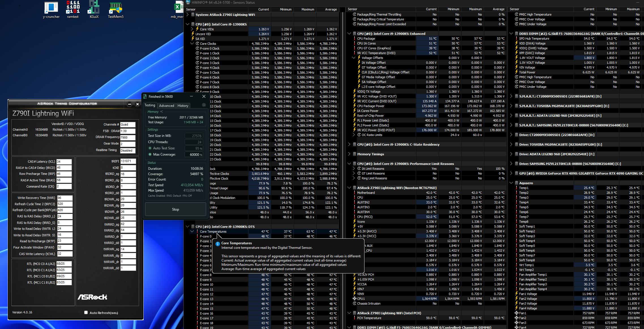
Task: Click the ASRock logo in Timing Configurator
Action: coord(92,297)
